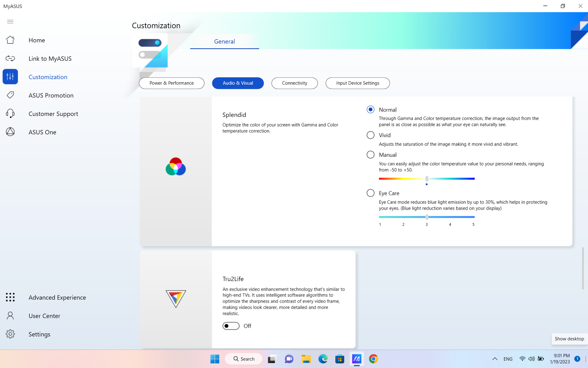This screenshot has width=588, height=368.
Task: Select the Normal Splendid mode
Action: (370, 109)
